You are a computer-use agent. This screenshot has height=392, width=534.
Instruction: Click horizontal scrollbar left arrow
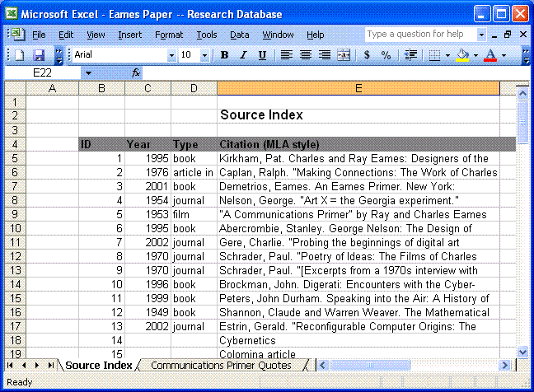coord(323,365)
